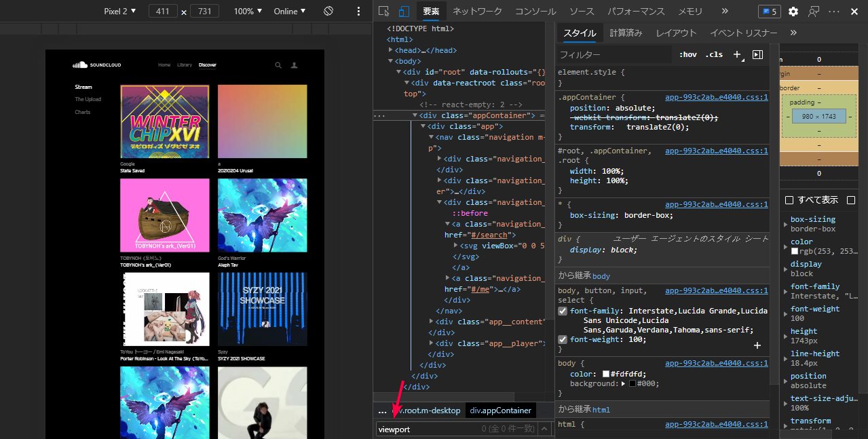The image size is (868, 439).
Task: Toggle the device emulation toolbar icon
Action: point(404,11)
